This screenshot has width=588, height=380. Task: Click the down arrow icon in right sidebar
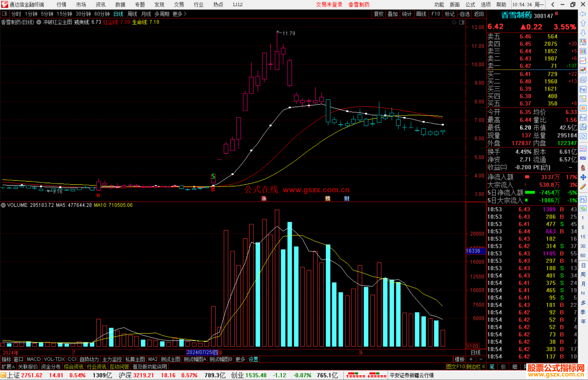tap(583, 33)
